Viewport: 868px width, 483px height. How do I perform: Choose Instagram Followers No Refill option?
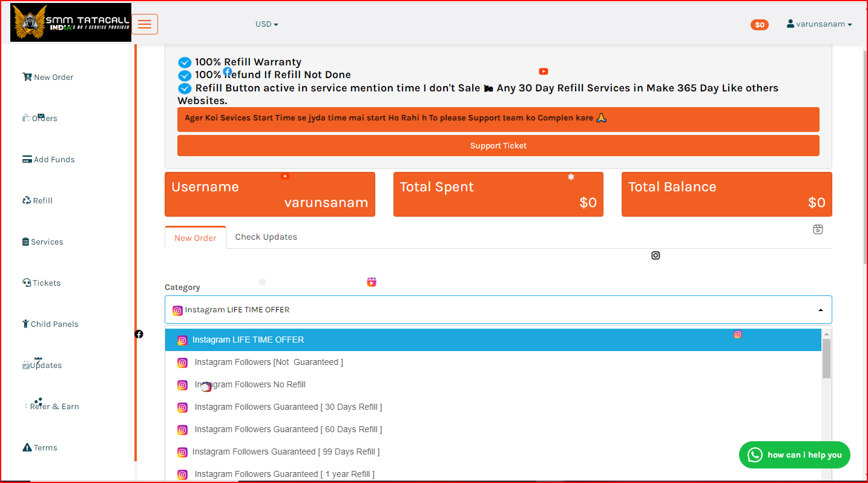[x=249, y=384]
